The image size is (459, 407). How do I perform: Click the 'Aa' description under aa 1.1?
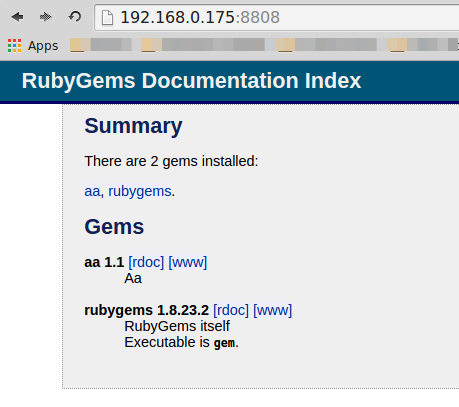coord(133,278)
